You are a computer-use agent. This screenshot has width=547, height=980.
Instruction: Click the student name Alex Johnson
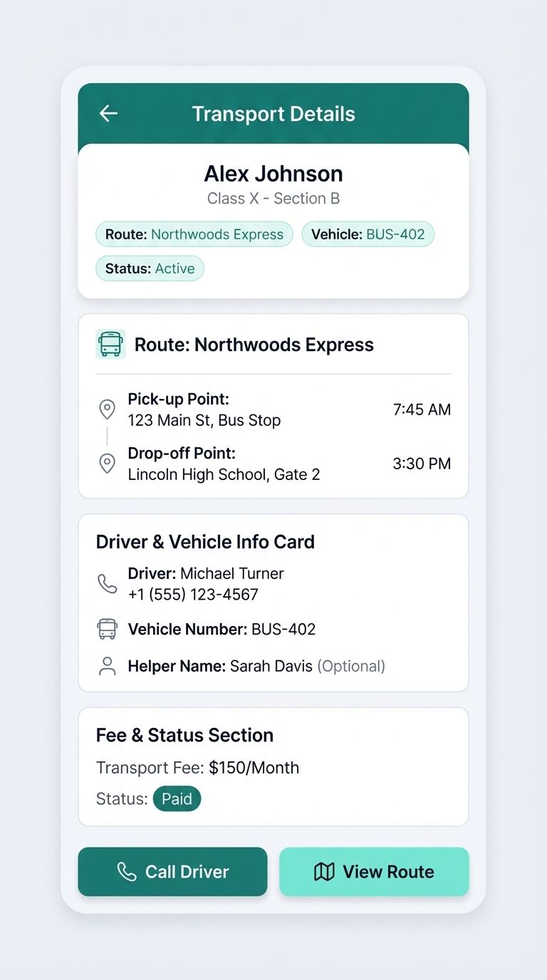[x=273, y=174]
